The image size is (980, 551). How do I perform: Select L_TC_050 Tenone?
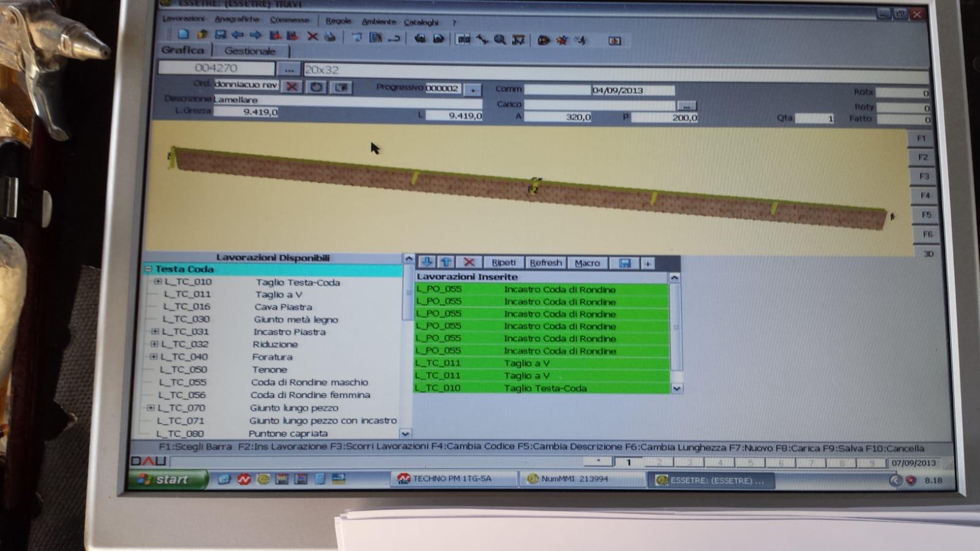click(224, 369)
